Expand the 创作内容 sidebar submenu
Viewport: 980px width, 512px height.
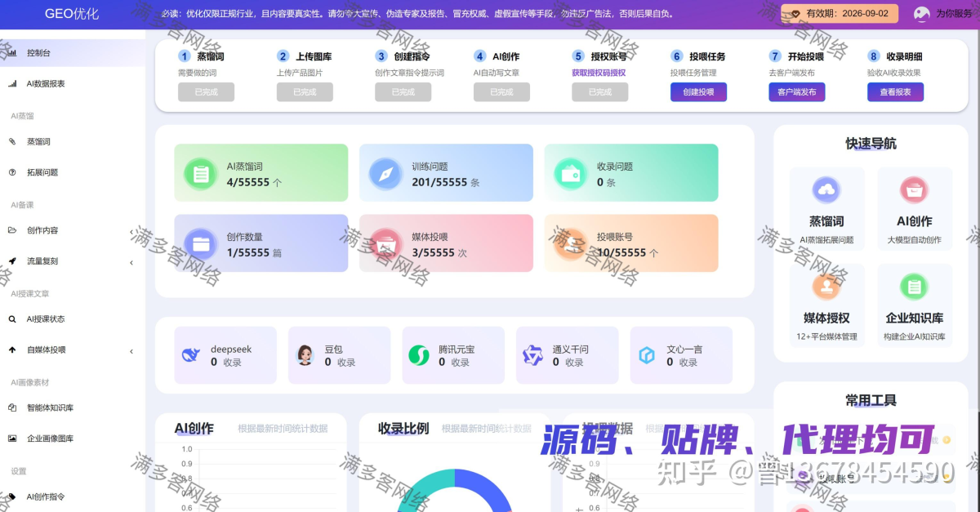coord(131,231)
